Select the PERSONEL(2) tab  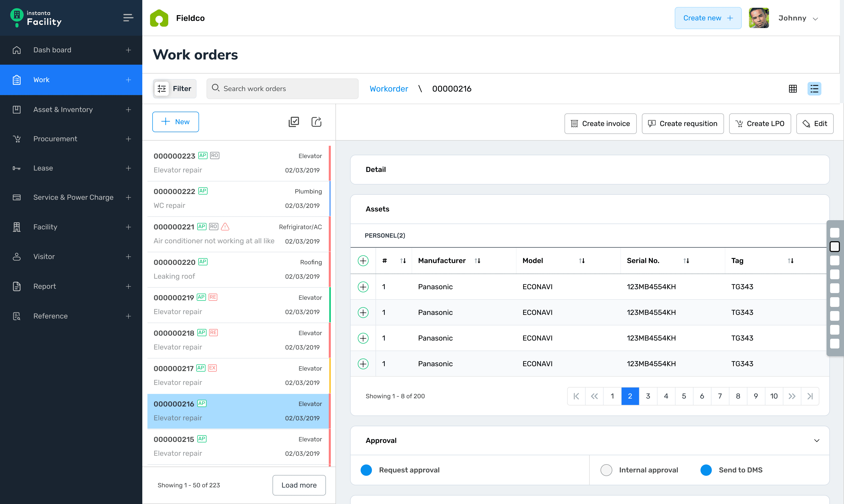tap(385, 235)
